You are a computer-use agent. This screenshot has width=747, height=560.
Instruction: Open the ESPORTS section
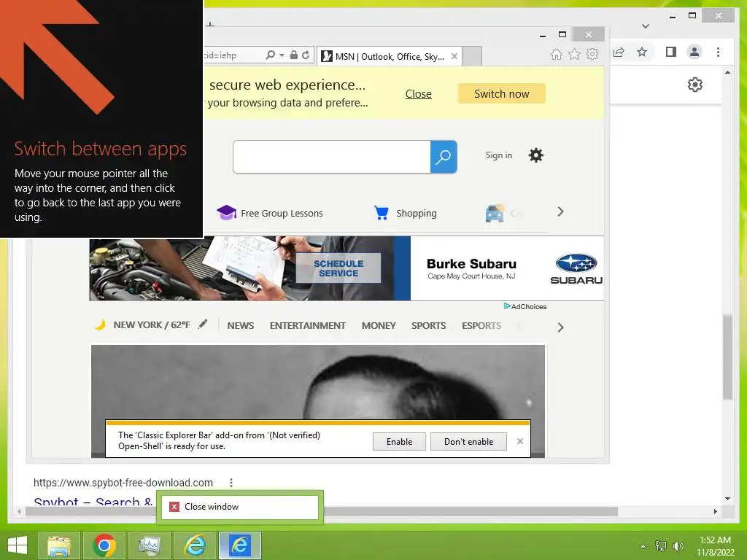pos(481,326)
